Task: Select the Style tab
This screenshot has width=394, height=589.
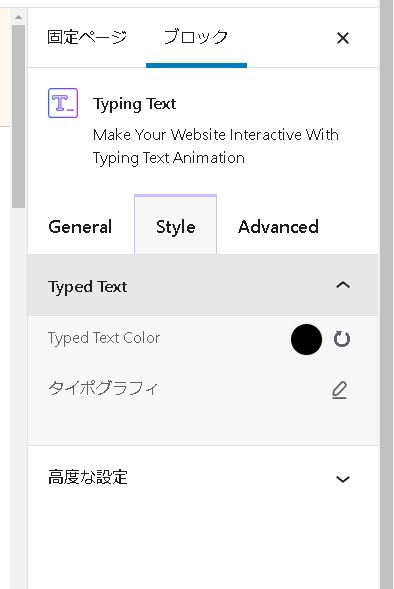Action: [175, 225]
